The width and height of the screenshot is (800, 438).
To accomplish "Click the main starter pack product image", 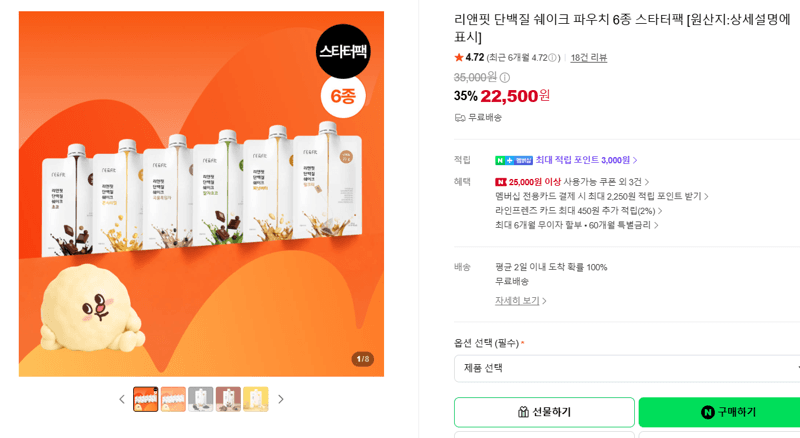I will (x=202, y=194).
